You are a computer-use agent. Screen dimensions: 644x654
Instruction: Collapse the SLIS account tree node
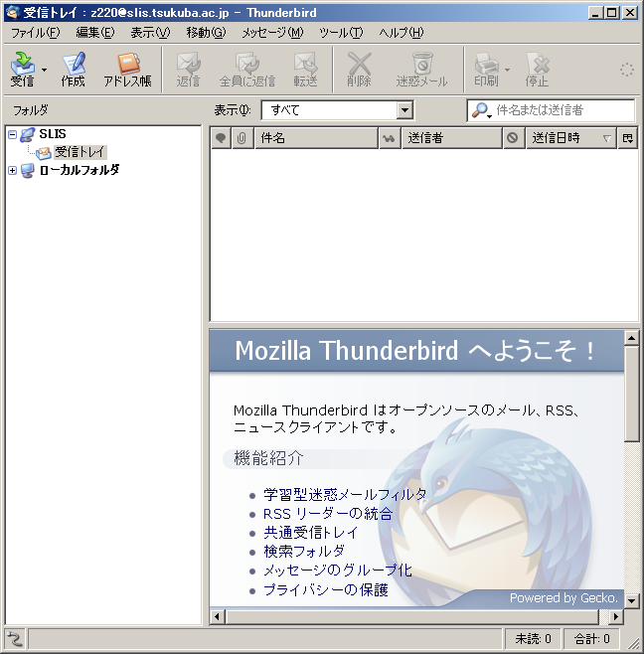pos(13,134)
